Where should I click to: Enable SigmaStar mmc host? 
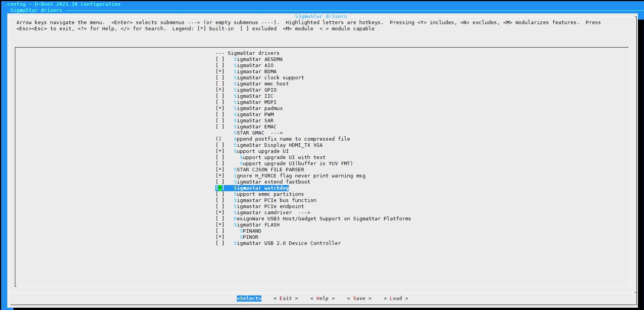252,84
